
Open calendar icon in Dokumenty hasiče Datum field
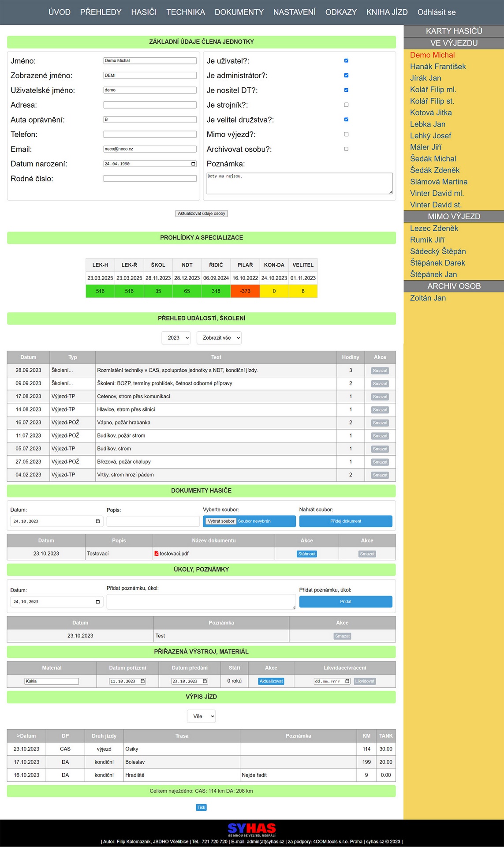pyautogui.click(x=98, y=521)
